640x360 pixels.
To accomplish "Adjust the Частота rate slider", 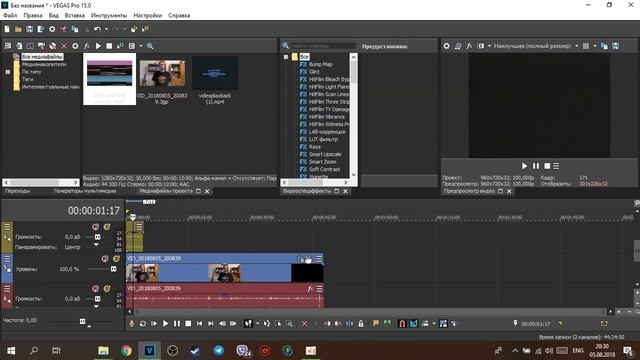I will (x=82, y=321).
